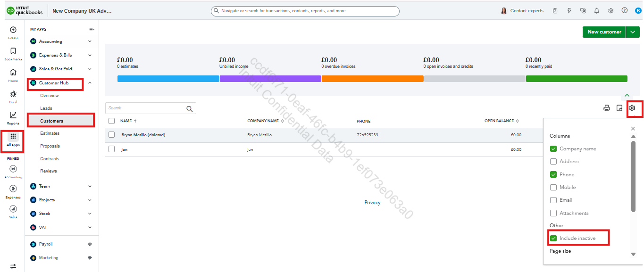Click the table settings gear icon
Screen dimensions: 644x272
[x=632, y=108]
